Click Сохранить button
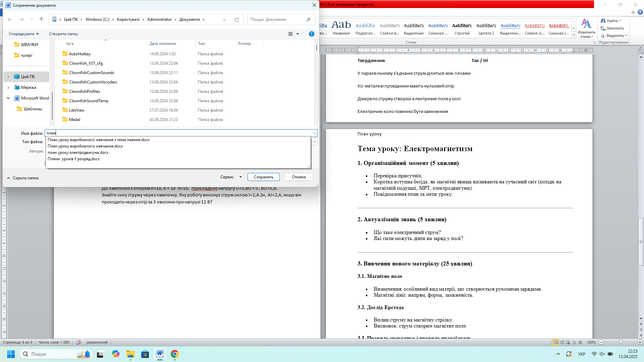Image resolution: width=644 pixels, height=362 pixels. 264,177
